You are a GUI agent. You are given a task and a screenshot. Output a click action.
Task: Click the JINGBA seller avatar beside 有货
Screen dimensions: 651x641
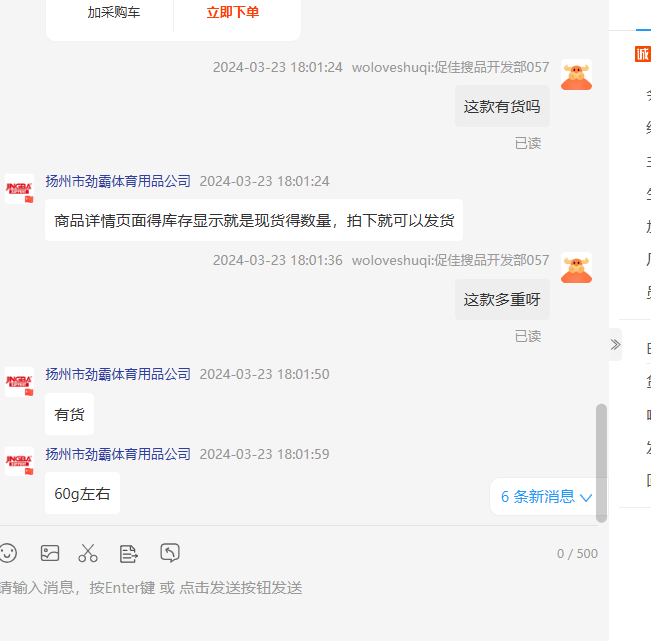pyautogui.click(x=19, y=382)
